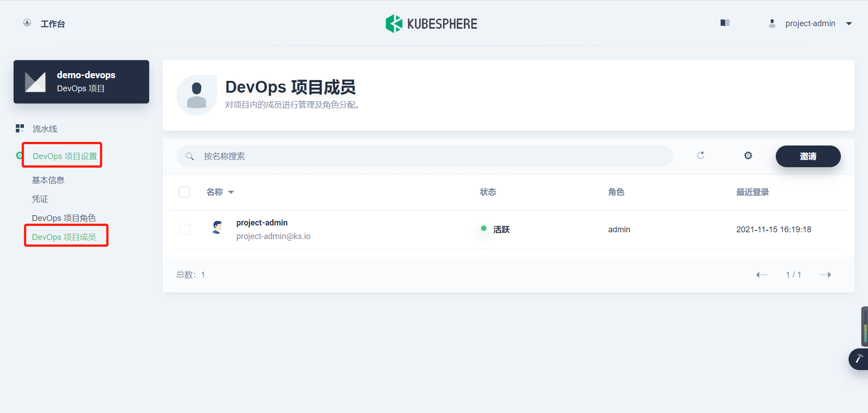Click the search magnifier icon
This screenshot has height=413, width=868.
[190, 156]
